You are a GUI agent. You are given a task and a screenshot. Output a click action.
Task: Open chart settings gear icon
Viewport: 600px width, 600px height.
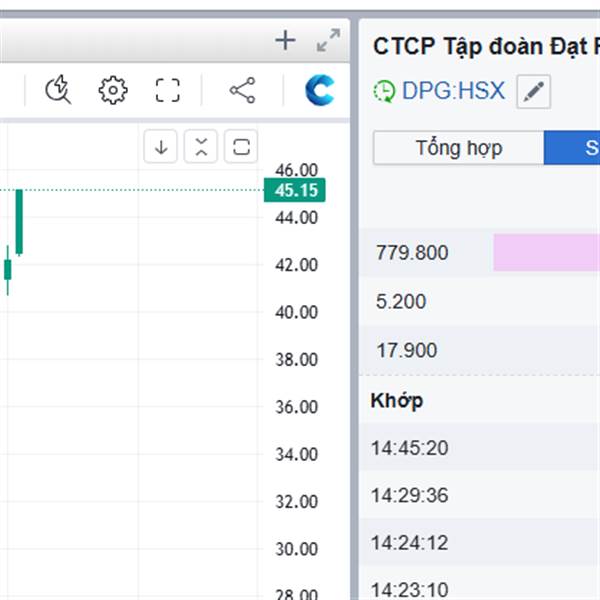point(113,90)
